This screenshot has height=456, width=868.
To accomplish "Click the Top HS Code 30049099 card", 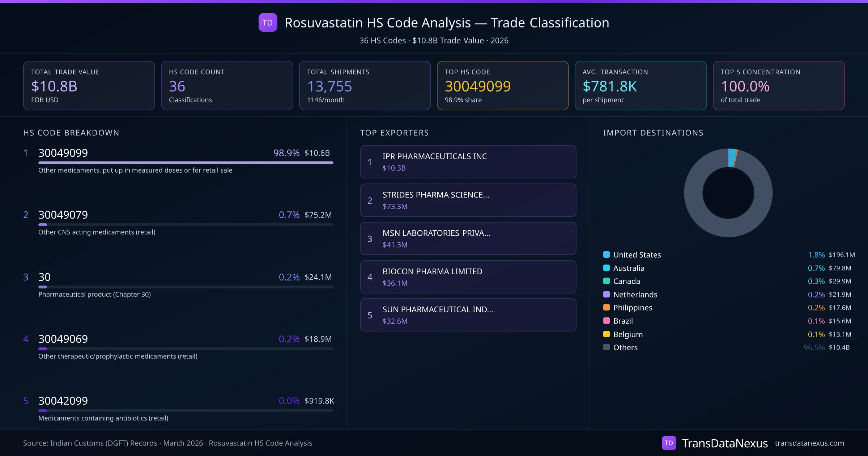I will 502,85.
